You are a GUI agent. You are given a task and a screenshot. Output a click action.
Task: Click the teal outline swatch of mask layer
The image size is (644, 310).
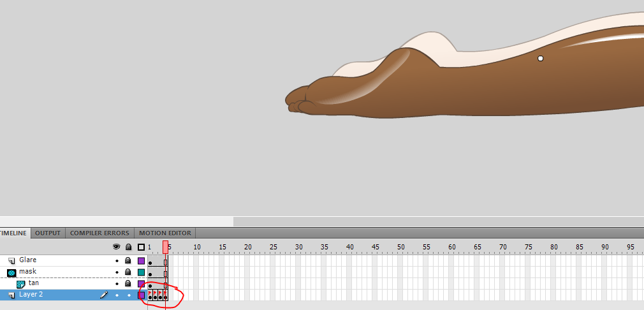pos(141,272)
